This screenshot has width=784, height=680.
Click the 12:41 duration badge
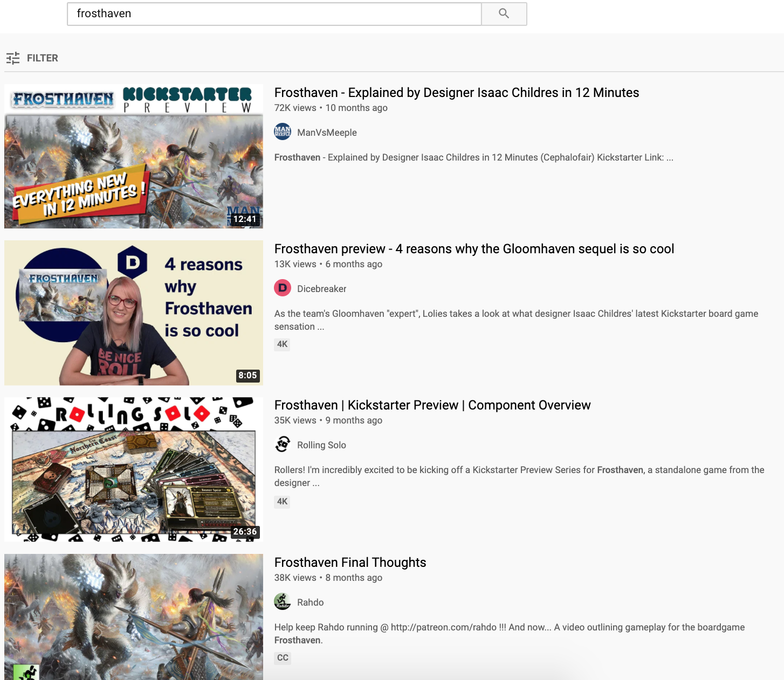coord(245,219)
